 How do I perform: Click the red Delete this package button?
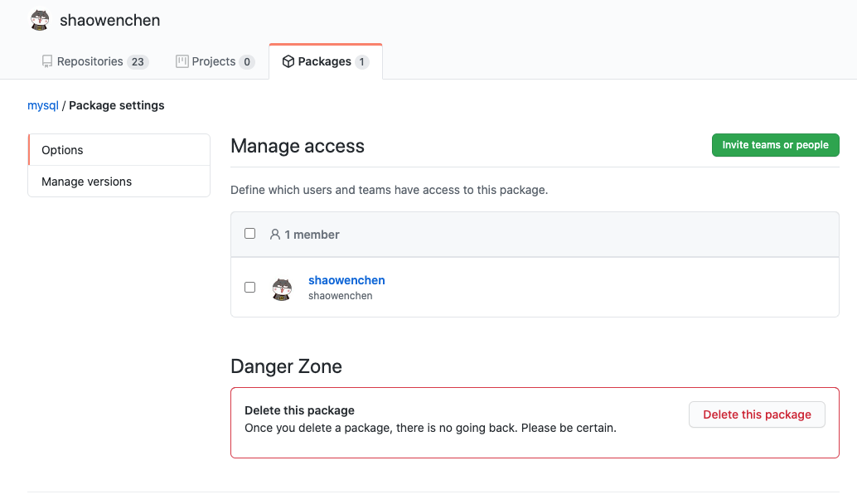[757, 414]
